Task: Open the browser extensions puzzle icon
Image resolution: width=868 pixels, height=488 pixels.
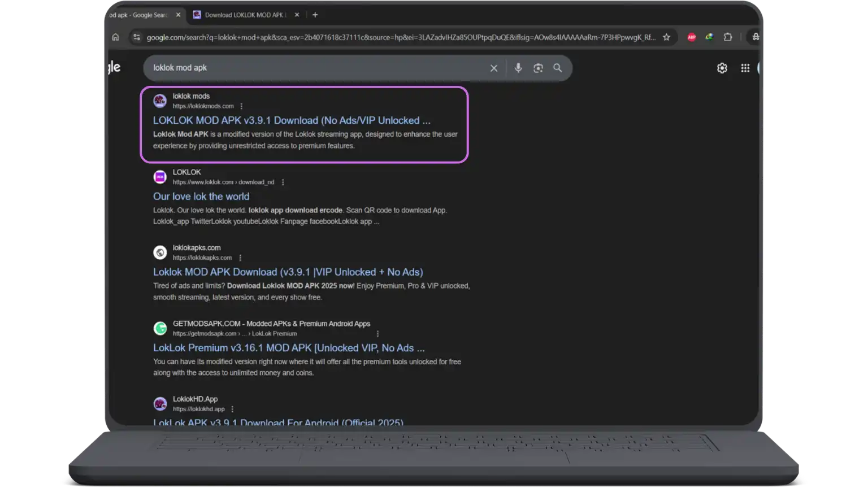Action: click(x=728, y=37)
